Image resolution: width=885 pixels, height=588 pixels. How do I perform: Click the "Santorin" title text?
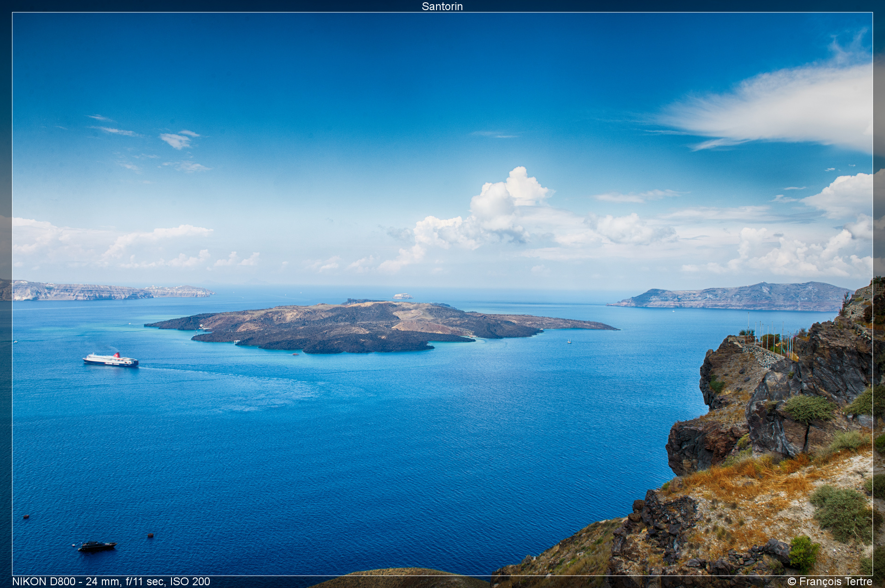point(442,6)
